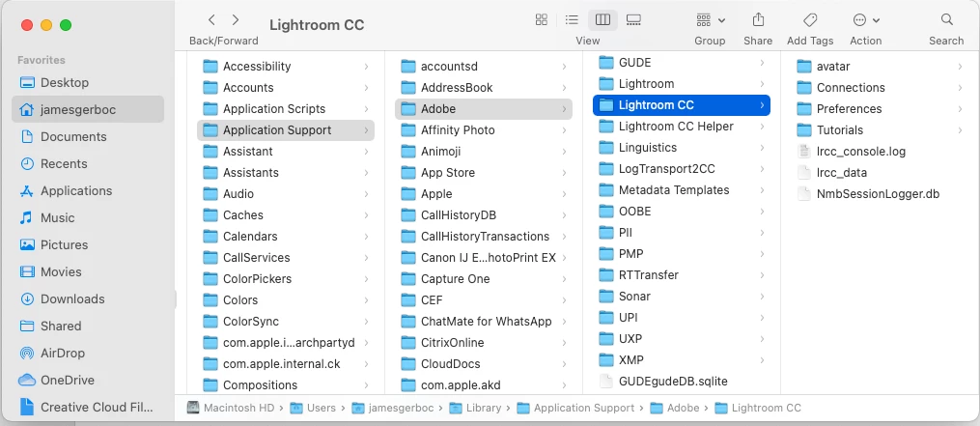Image resolution: width=980 pixels, height=426 pixels.
Task: Select the Adobe folder
Action: point(484,109)
